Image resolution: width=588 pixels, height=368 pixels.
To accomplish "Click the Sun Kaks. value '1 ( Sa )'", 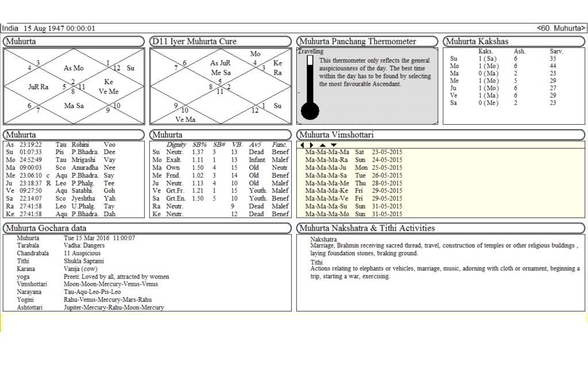I will (488, 59).
